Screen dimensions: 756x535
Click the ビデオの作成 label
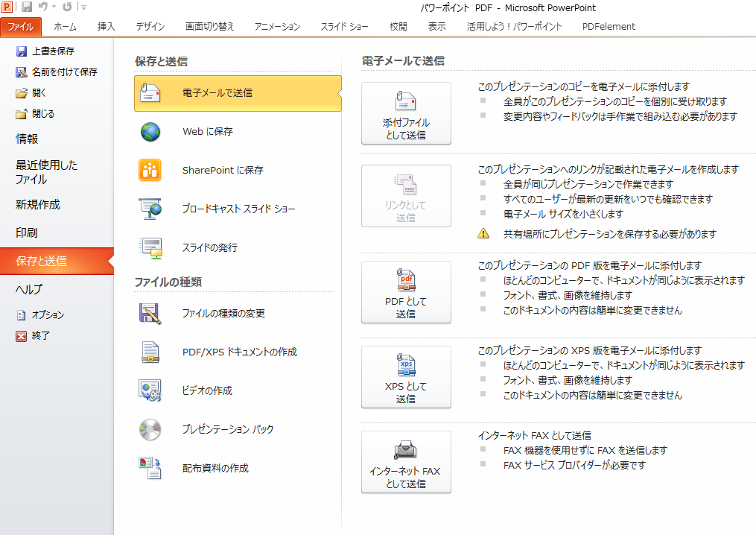coord(207,390)
